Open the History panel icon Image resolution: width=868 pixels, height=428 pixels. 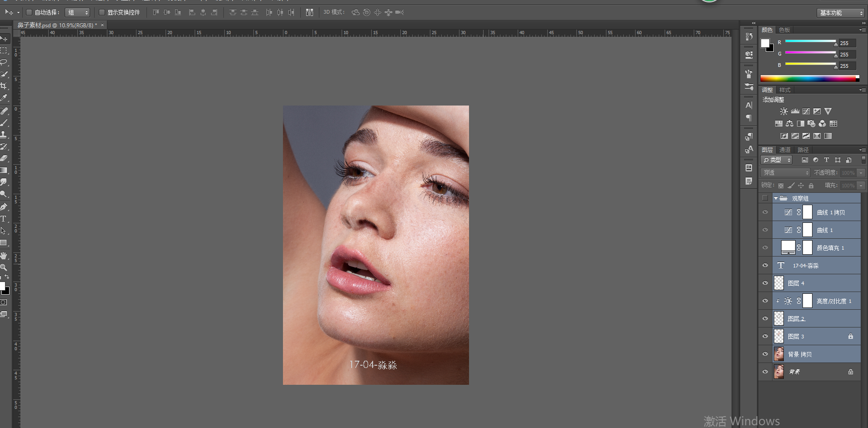(749, 36)
